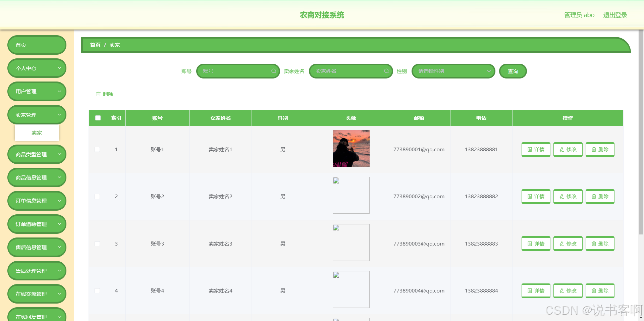Click 删除 for row 账号3
The height and width of the screenshot is (321, 644).
pos(600,244)
